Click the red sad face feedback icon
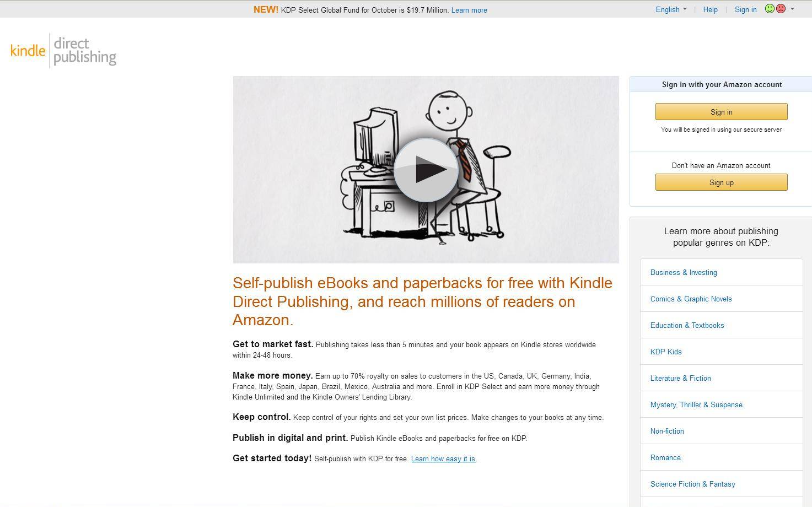This screenshot has width=812, height=507. coord(781,9)
